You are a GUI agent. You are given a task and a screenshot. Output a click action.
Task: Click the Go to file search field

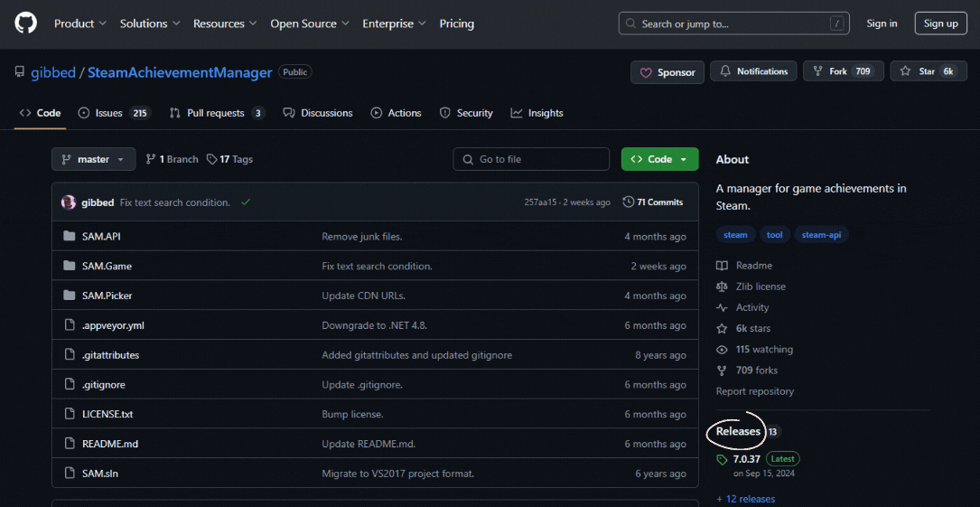click(531, 159)
